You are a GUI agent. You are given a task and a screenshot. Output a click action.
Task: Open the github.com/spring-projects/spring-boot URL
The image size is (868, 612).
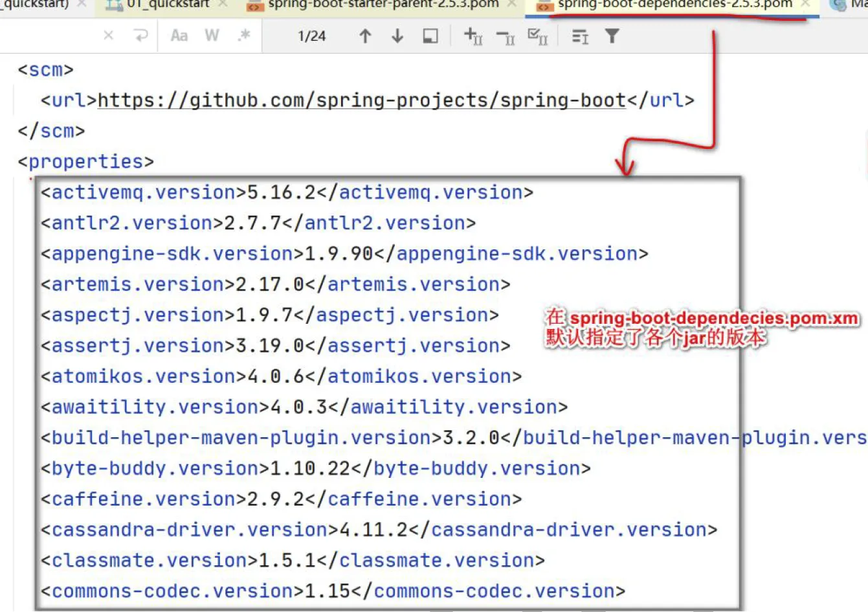362,100
